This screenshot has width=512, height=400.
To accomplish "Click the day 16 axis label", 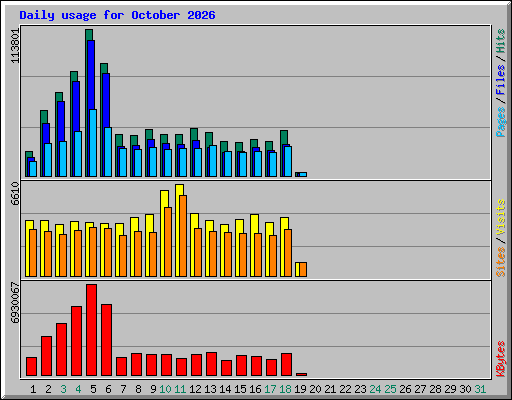I will point(255,389).
